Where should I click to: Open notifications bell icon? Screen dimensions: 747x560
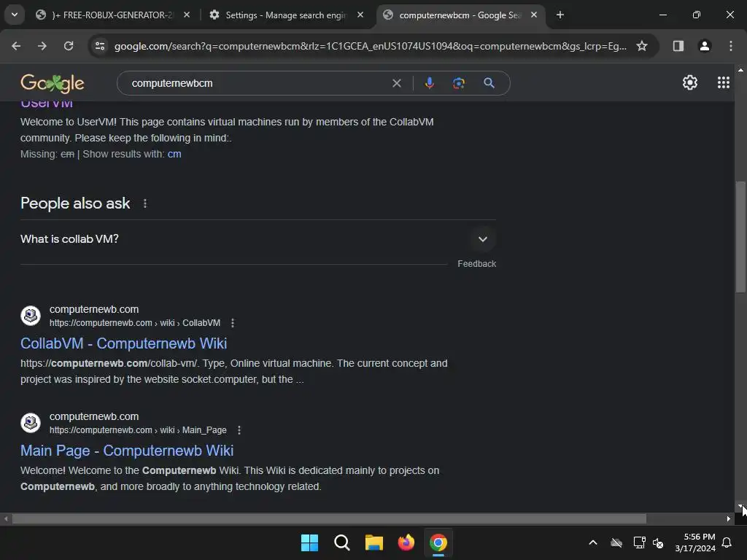point(727,542)
